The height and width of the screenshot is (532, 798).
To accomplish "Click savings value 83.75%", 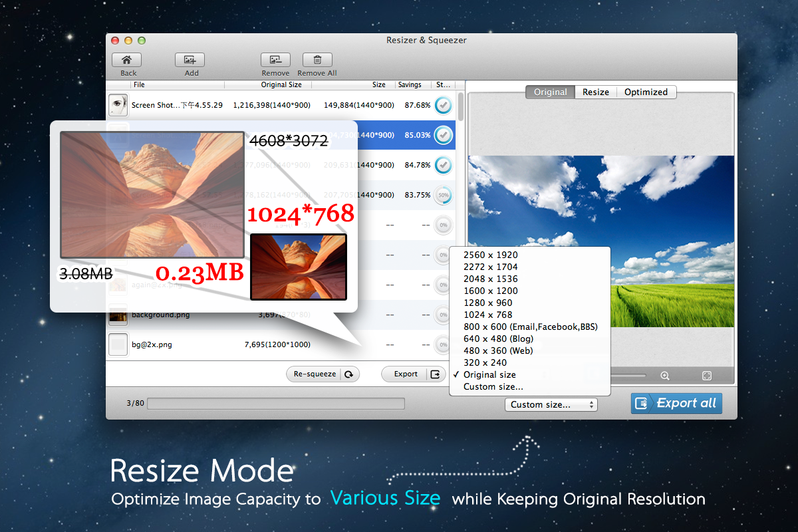I will [x=418, y=196].
